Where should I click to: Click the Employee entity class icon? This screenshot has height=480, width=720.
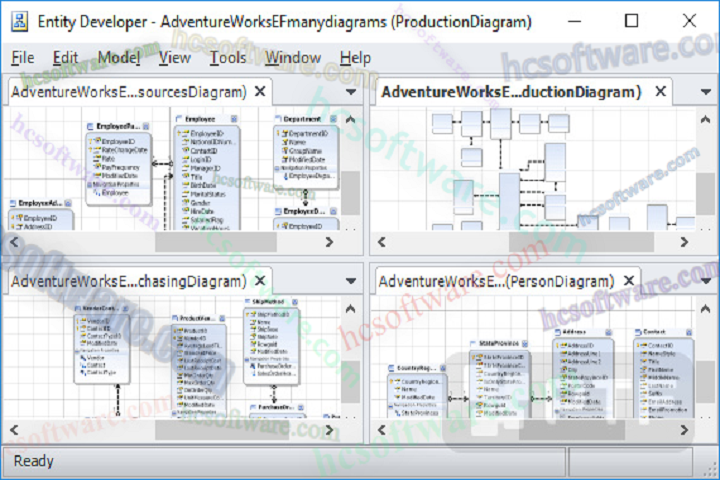(x=179, y=119)
